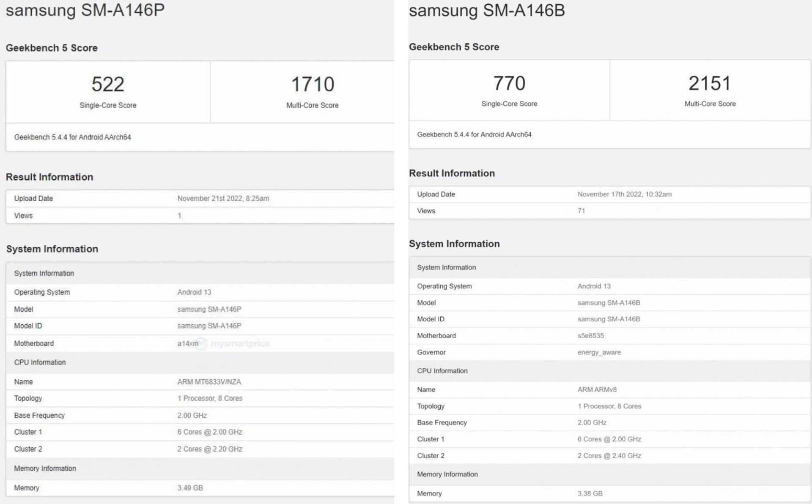
Task: Select the 1710 multi-core score
Action: point(313,84)
